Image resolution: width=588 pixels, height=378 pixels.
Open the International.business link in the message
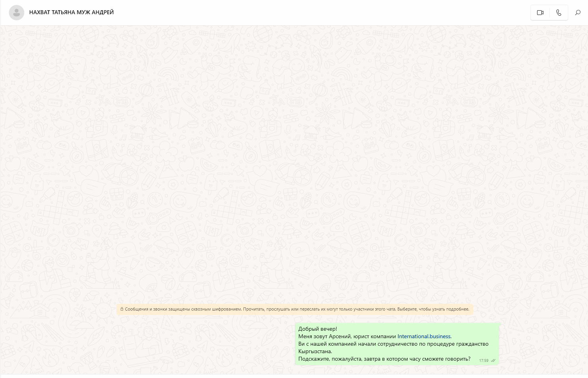pyautogui.click(x=424, y=336)
